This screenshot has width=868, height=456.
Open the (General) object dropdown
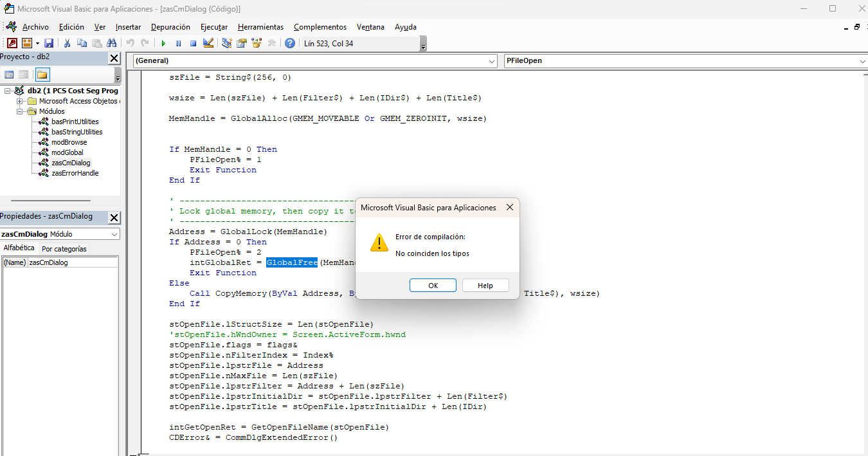pyautogui.click(x=491, y=60)
